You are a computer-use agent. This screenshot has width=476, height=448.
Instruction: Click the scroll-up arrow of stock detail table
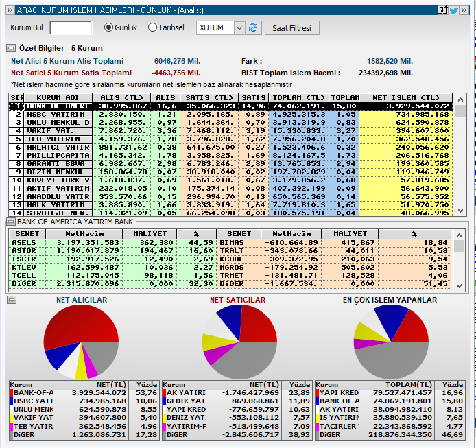(459, 235)
